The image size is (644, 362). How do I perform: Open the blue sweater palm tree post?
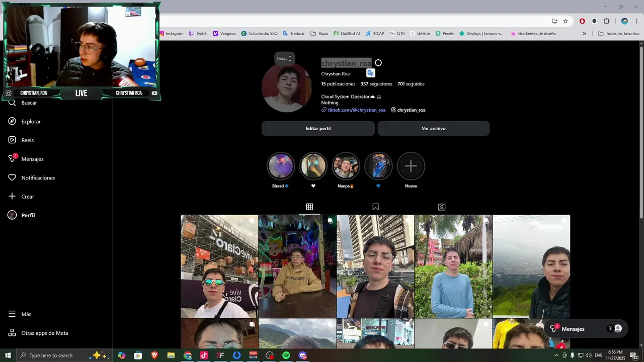(453, 266)
